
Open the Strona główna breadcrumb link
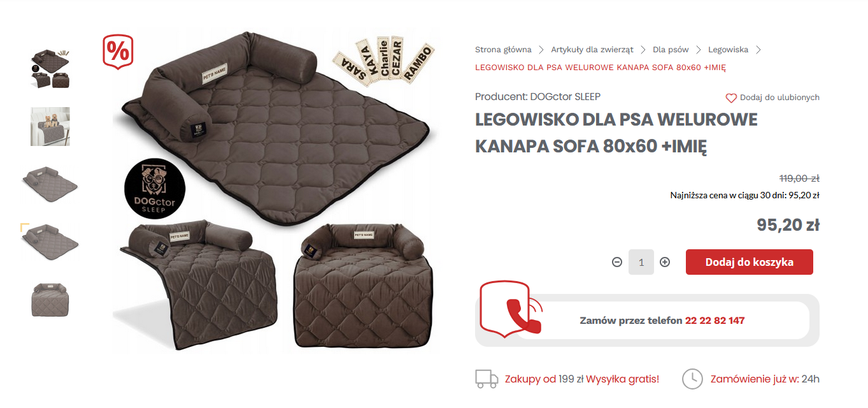click(x=503, y=49)
